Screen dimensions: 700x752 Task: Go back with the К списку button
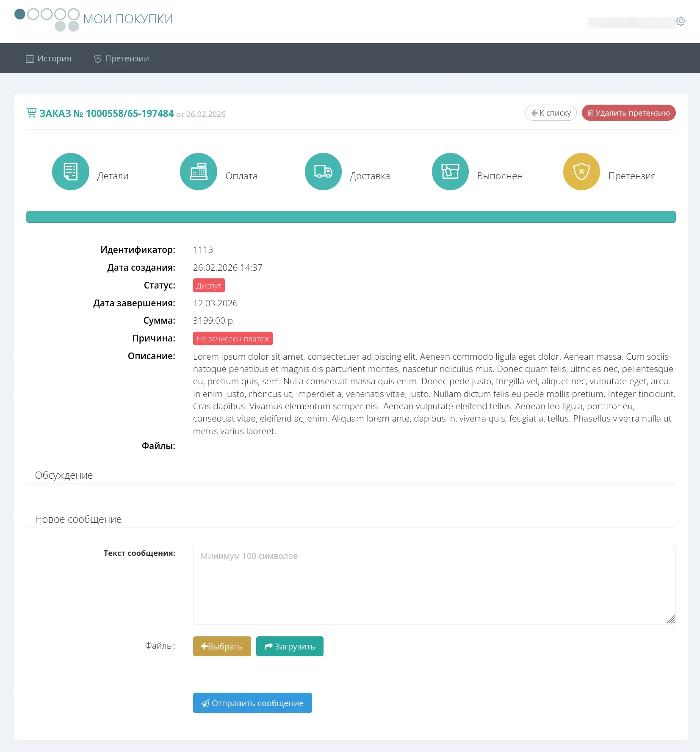click(x=551, y=113)
